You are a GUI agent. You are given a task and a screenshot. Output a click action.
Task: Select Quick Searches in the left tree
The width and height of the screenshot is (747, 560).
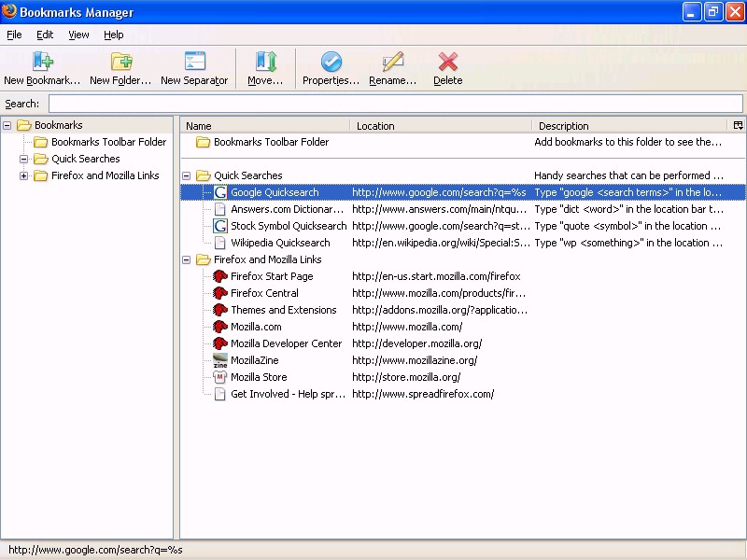coord(86,159)
